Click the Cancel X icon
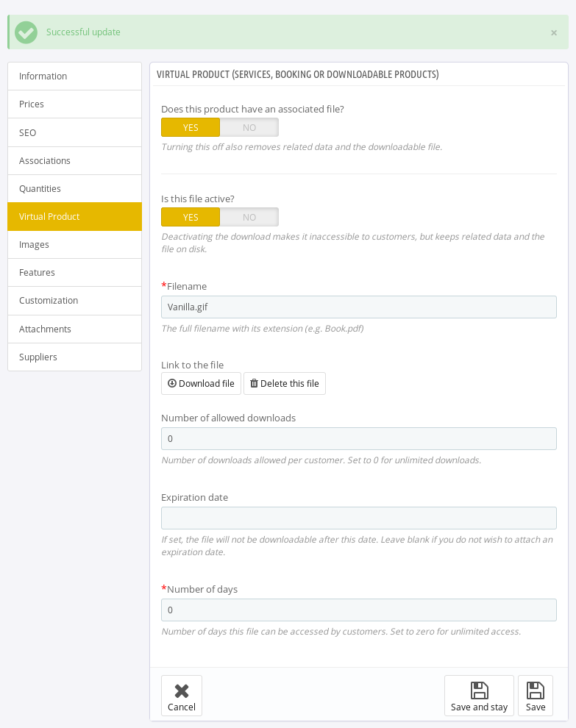Screen dimensions: 576x728 coord(181,690)
